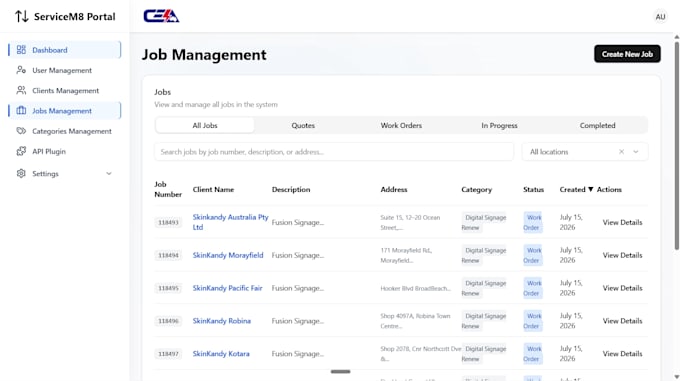
Task: View Details for SkinKandy Morayfield
Action: tap(622, 255)
